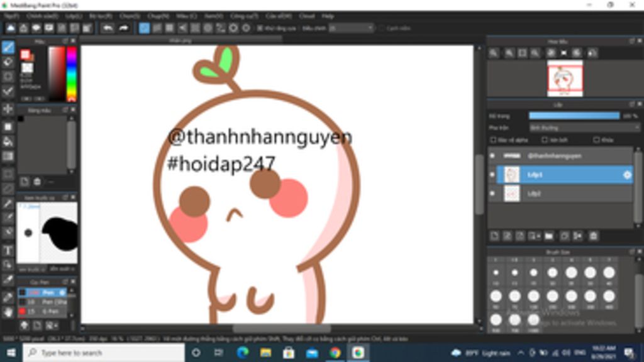The image size is (644, 362).
Task: Select the Text tool
Action: pyautogui.click(x=8, y=250)
